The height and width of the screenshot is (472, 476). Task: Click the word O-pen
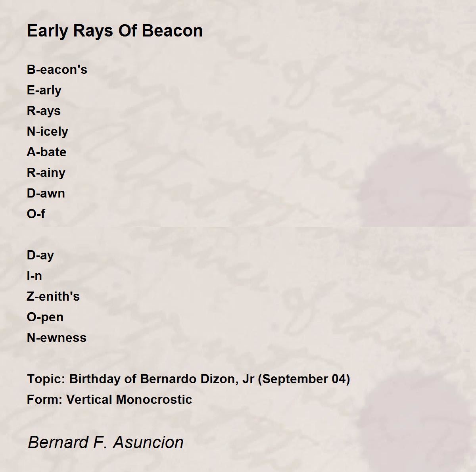pyautogui.click(x=45, y=317)
